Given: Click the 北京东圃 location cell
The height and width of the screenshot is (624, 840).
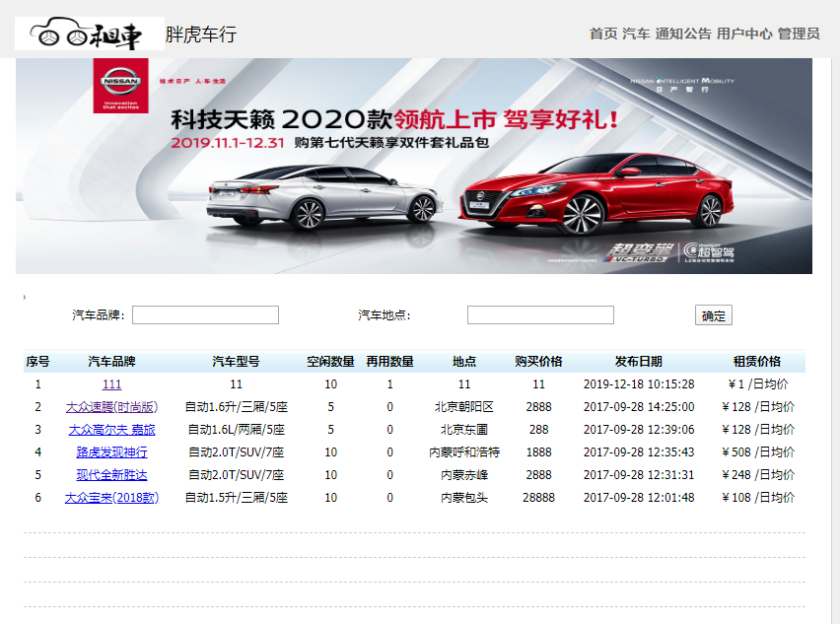Looking at the screenshot, I should point(464,430).
